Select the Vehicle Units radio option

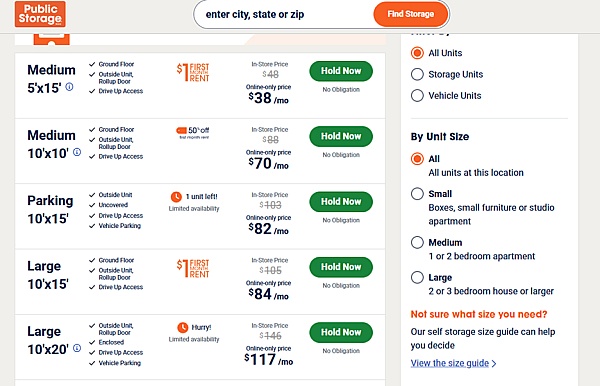pyautogui.click(x=417, y=95)
